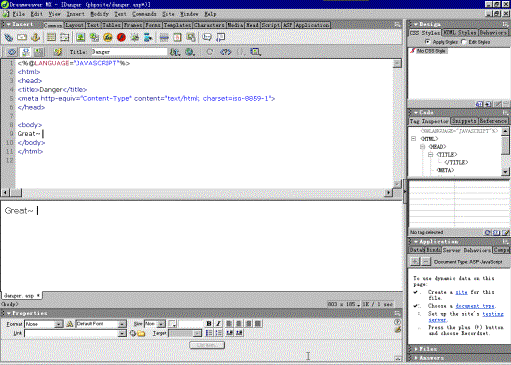511x365 pixels.
Task: Click the Insert Hyperlink chain icon
Action: click(8, 37)
